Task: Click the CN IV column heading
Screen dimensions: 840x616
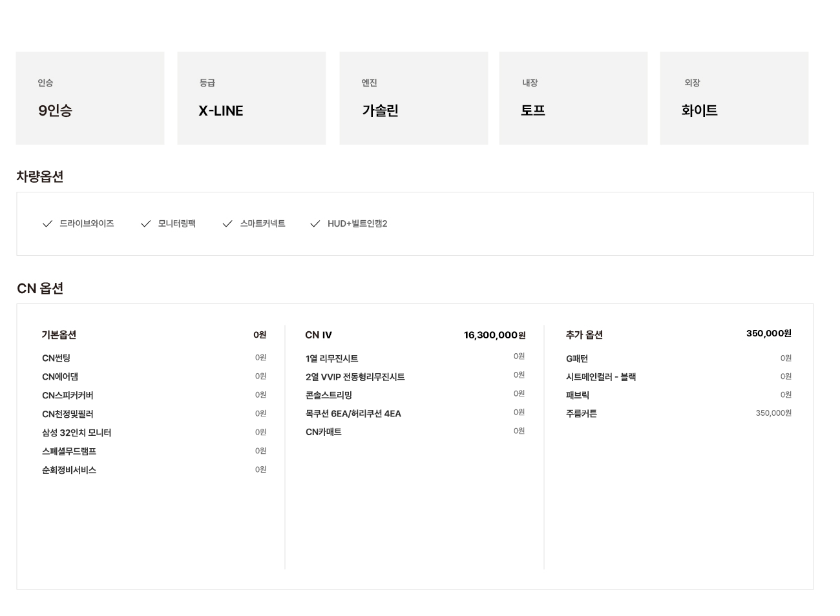Action: [x=319, y=335]
